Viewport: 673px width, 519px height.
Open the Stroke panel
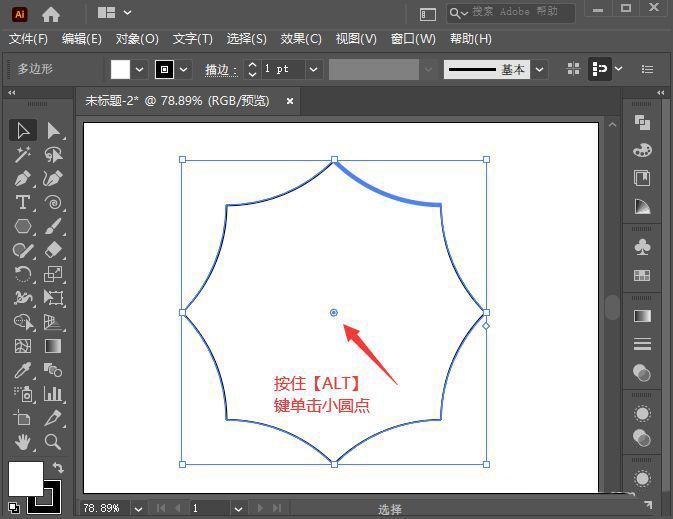[642, 344]
